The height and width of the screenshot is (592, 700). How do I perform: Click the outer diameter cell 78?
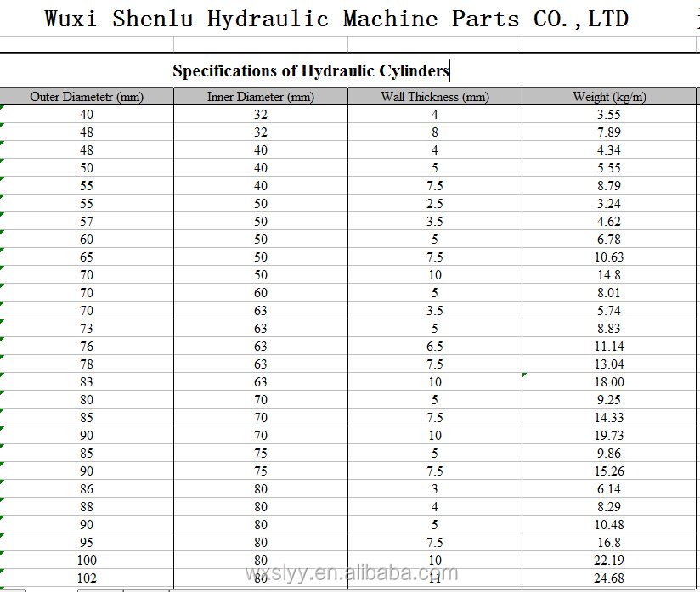pos(87,364)
